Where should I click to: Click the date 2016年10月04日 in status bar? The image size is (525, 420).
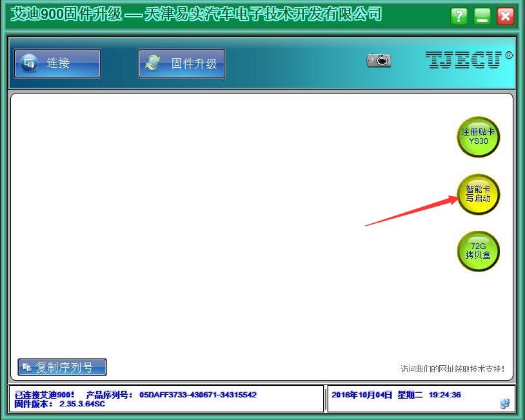coord(362,395)
